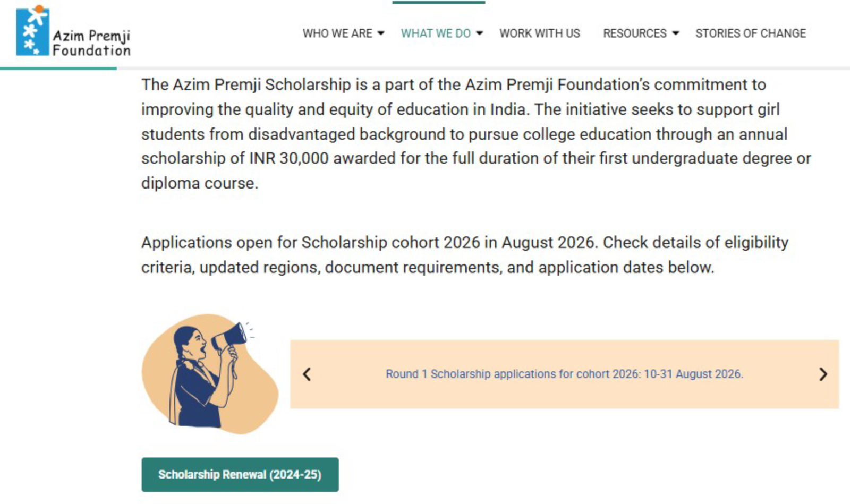Open the Round 1 Scholarship applications announcement
Viewport: 850px width, 504px height.
point(564,374)
